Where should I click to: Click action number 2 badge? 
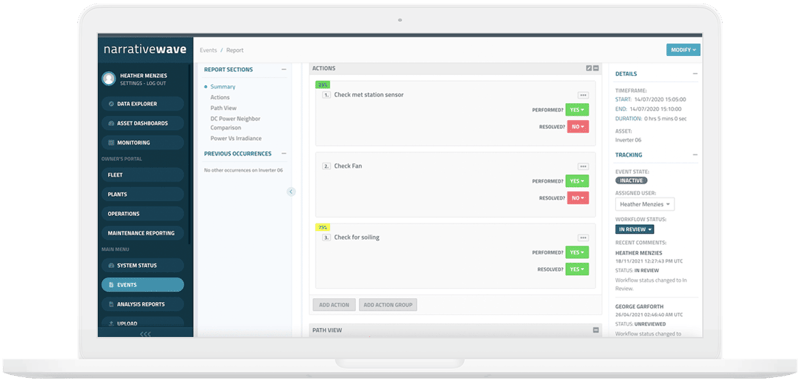(327, 166)
